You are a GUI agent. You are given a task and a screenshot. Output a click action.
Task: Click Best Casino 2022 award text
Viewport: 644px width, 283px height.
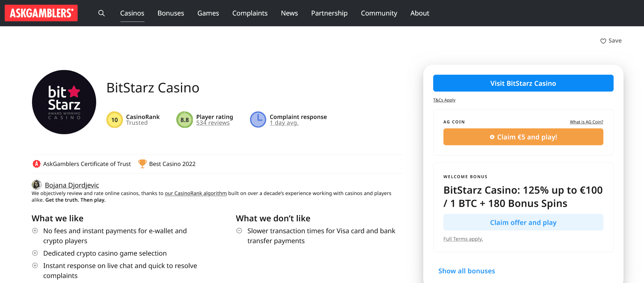(172, 164)
